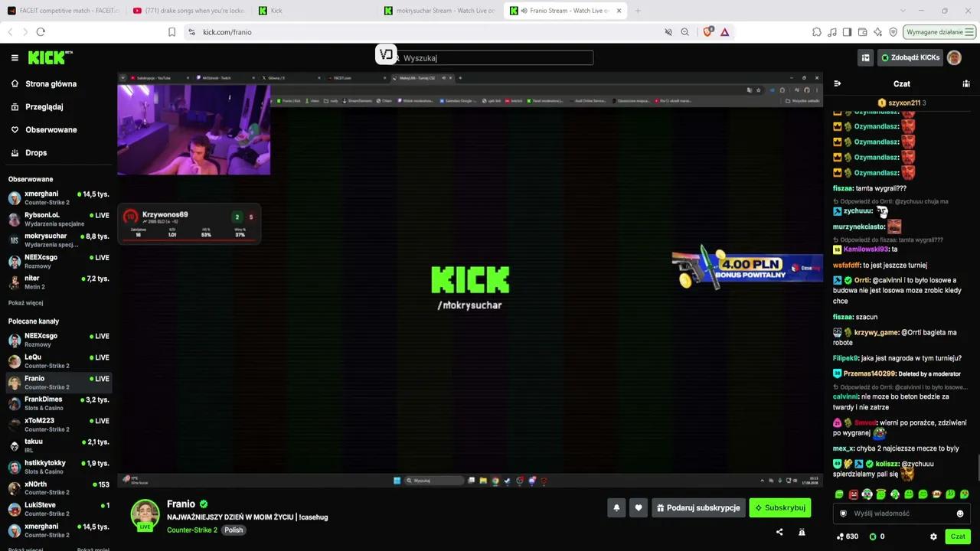
Task: Click the kick.com/franio address bar
Action: (x=429, y=32)
